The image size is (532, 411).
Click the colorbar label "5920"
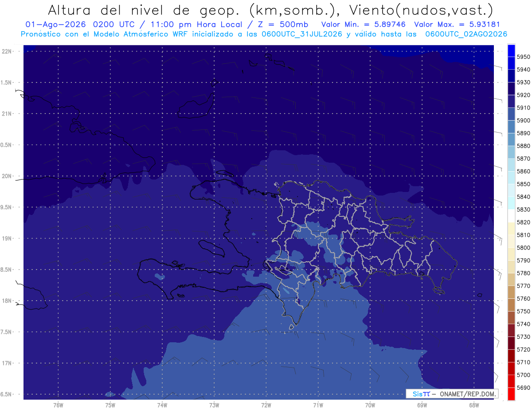523,95
